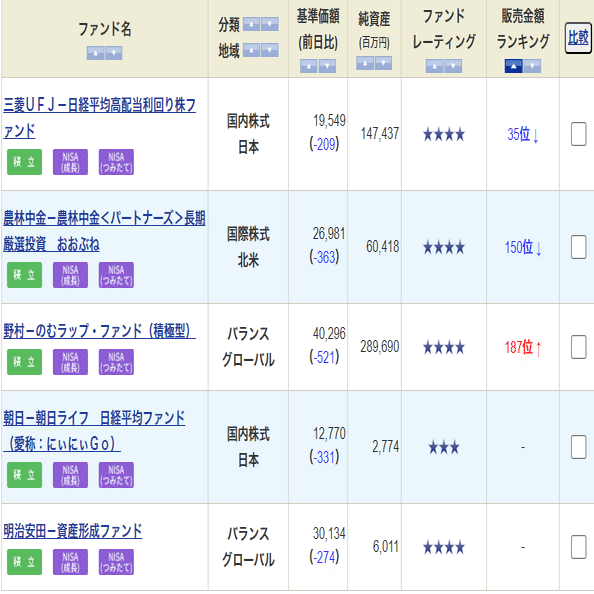594x594 pixels.
Task: Click NISA(成長) badge for のむラップ・ファンド
Action: (x=70, y=362)
